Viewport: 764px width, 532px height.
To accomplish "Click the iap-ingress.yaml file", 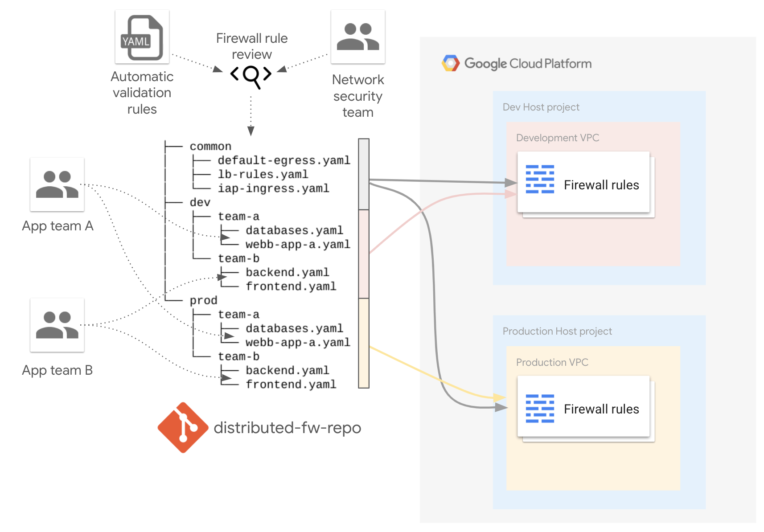I will (274, 188).
